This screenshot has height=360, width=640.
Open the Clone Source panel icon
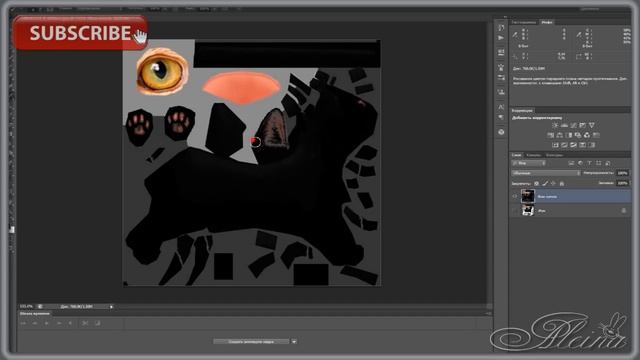[501, 92]
